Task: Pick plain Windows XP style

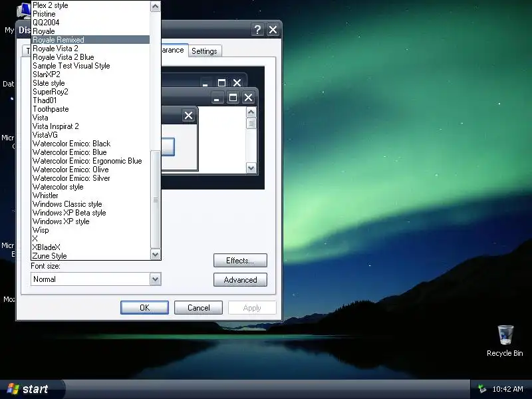Action: [90, 221]
